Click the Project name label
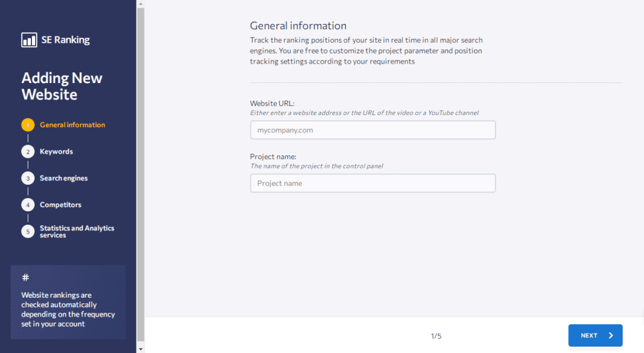The width and height of the screenshot is (644, 353). (273, 157)
